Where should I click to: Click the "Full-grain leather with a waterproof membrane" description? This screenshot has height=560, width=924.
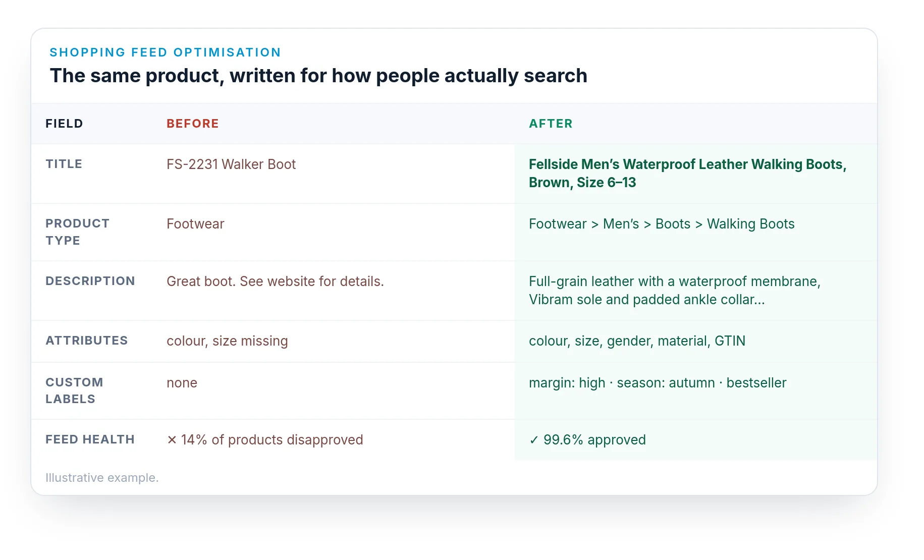pyautogui.click(x=675, y=291)
